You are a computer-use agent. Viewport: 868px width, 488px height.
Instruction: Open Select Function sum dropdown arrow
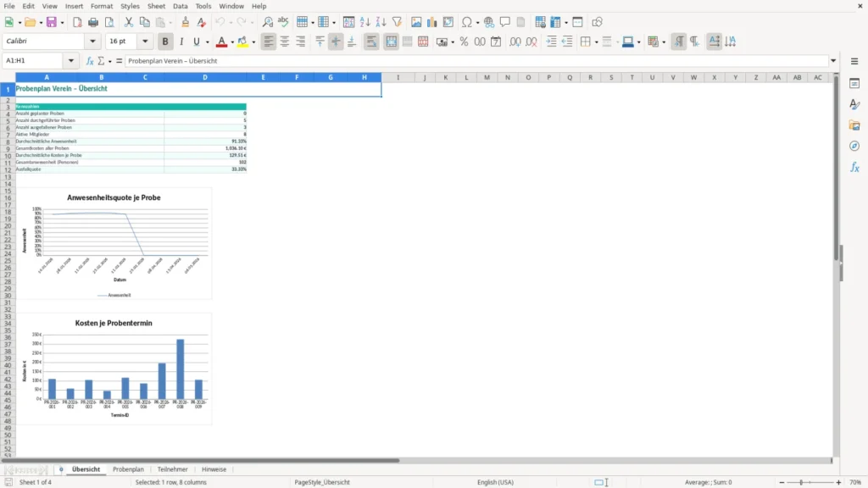[x=109, y=61]
